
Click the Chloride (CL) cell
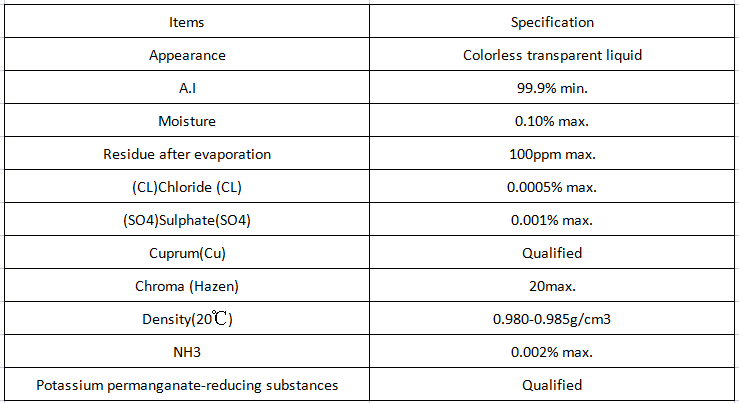click(x=187, y=187)
